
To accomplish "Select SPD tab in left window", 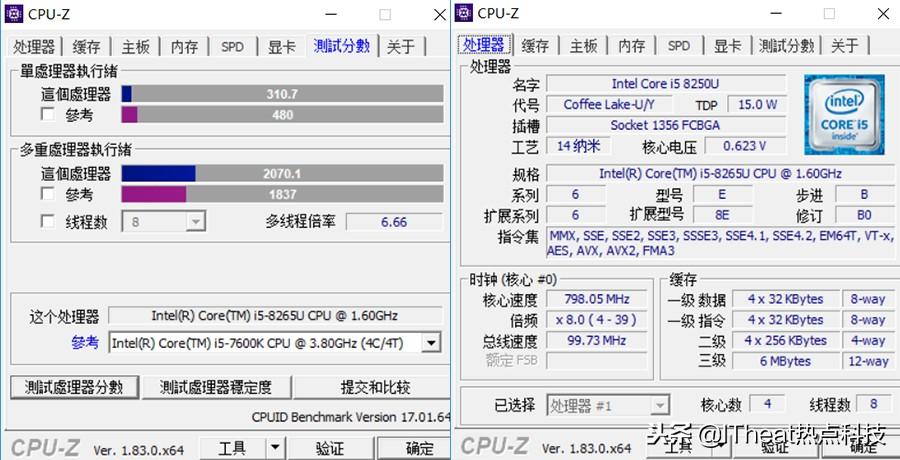I will point(232,47).
